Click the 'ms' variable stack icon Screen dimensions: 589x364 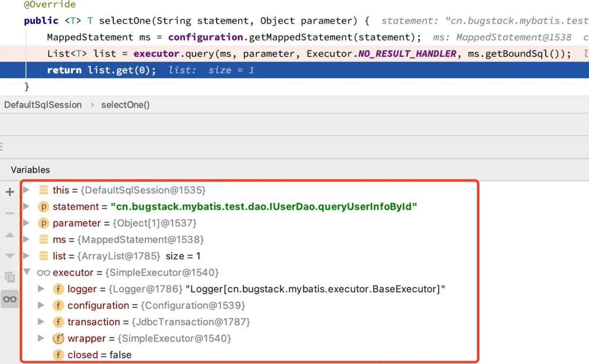(x=43, y=240)
